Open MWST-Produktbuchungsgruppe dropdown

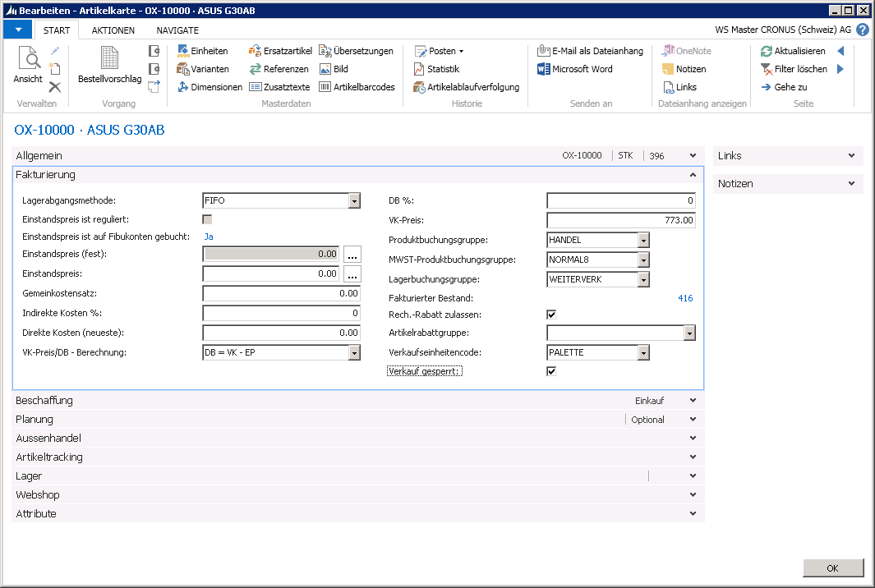coord(643,260)
